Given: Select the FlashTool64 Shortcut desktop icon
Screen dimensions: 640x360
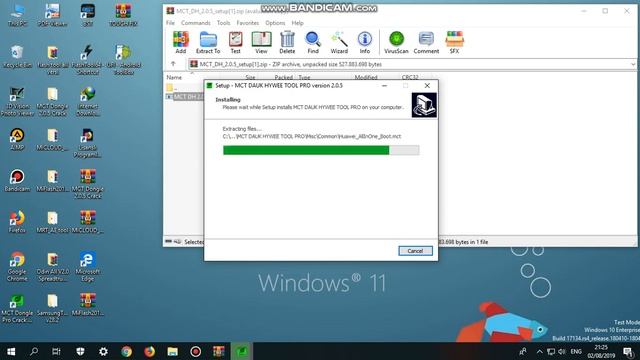Looking at the screenshot, I should (x=88, y=60).
